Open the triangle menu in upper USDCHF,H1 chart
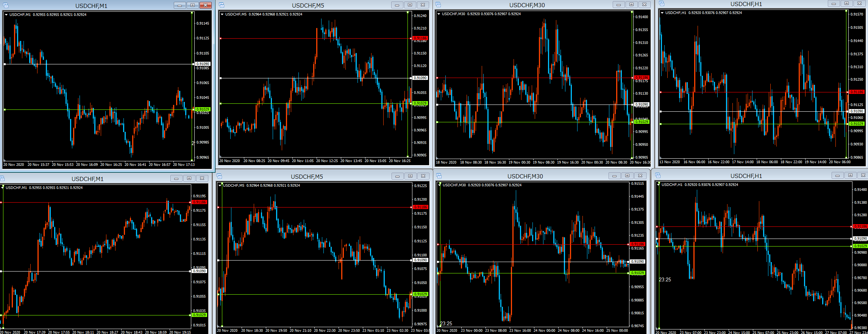Screen dimensions: 868x334 click(x=662, y=13)
